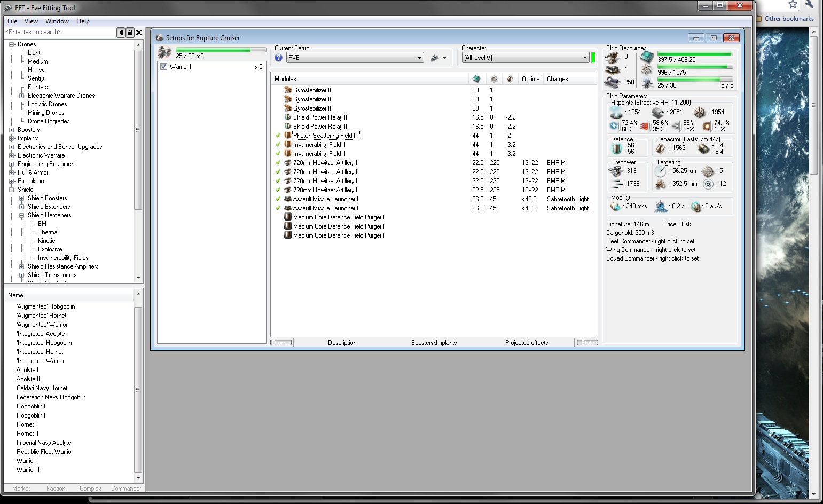This screenshot has height=504, width=823.
Task: Collapse the Drones tree node
Action: 12,44
